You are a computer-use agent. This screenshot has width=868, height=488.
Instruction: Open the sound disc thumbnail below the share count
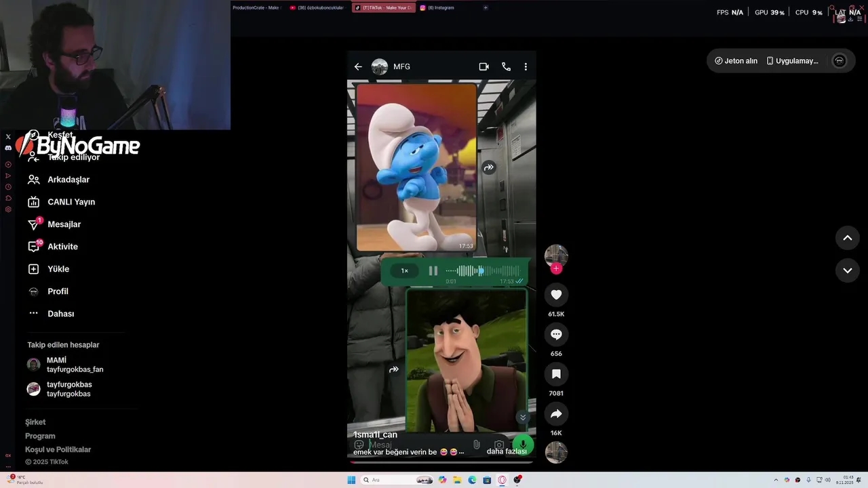pyautogui.click(x=556, y=452)
